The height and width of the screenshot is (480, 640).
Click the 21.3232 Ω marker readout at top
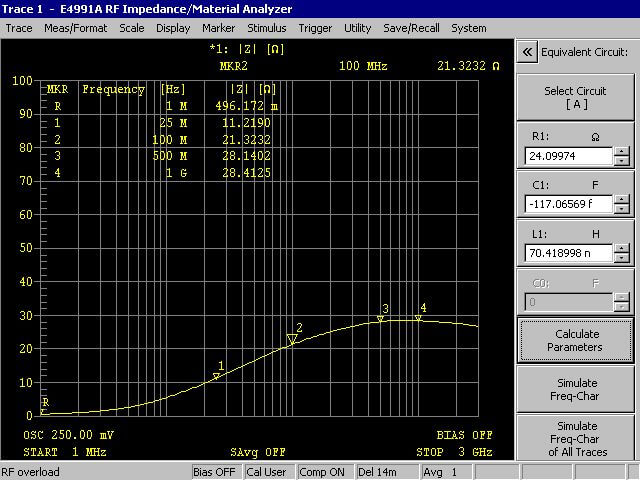point(468,66)
